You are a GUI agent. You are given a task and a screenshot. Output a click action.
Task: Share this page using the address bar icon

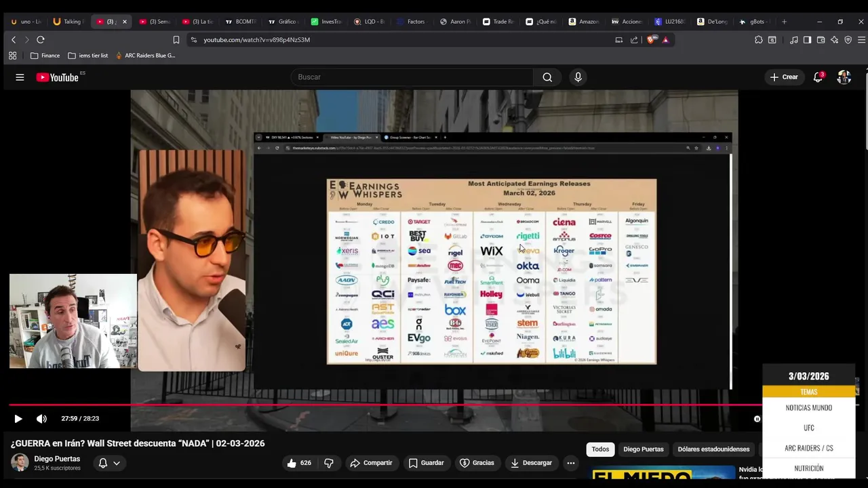634,39
